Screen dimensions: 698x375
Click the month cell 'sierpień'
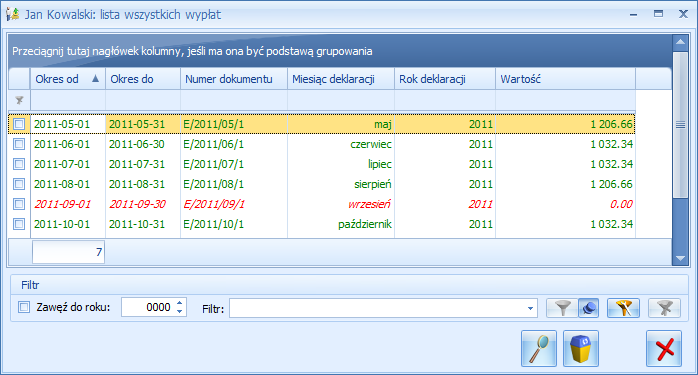[373, 184]
